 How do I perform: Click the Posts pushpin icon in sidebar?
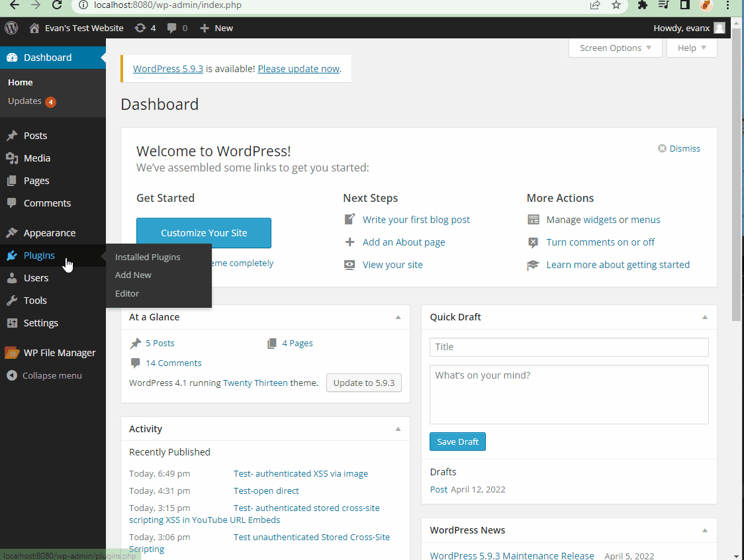point(12,136)
